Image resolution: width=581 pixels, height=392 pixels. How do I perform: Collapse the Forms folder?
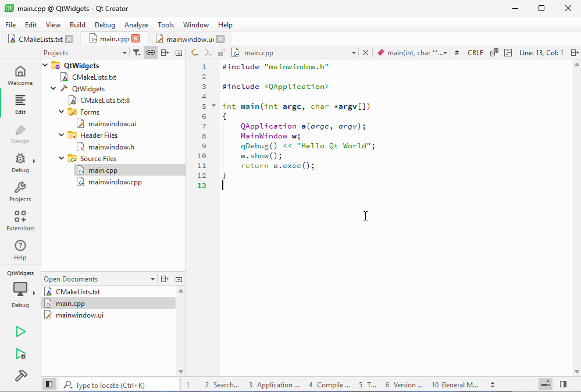[x=62, y=112]
